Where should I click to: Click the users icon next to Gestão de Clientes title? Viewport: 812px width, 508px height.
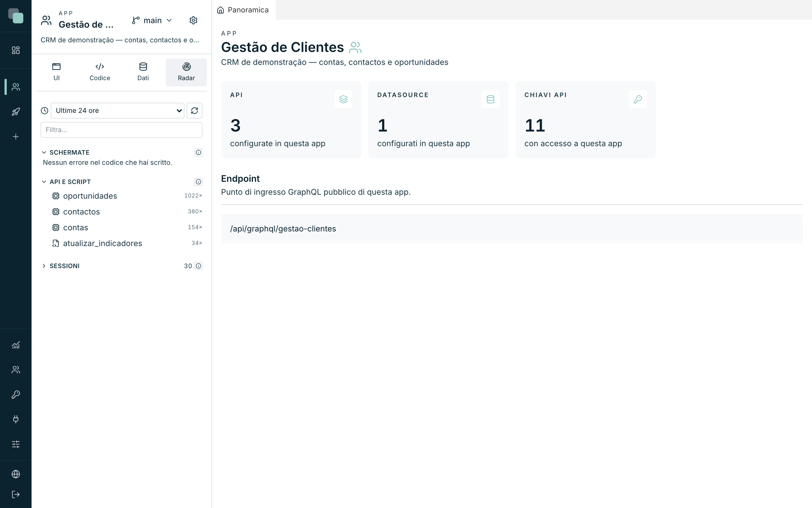[x=355, y=47]
